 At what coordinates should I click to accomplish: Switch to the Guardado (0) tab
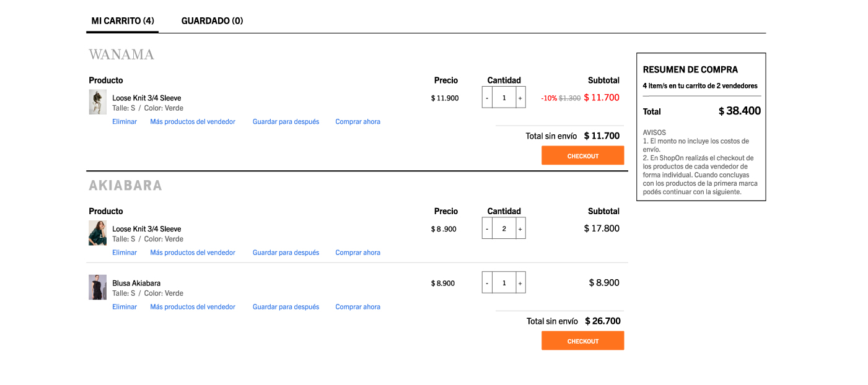[x=212, y=21]
